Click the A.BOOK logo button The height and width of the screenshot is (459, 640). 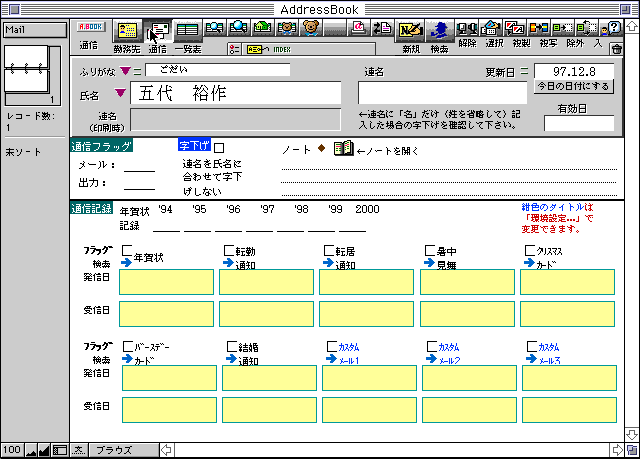pyautogui.click(x=91, y=27)
